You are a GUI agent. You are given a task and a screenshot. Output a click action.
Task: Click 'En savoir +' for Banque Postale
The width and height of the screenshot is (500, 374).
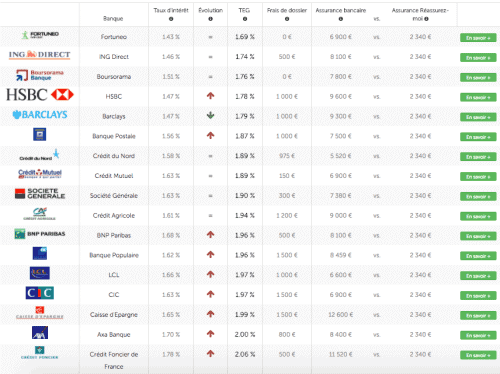coord(478,137)
